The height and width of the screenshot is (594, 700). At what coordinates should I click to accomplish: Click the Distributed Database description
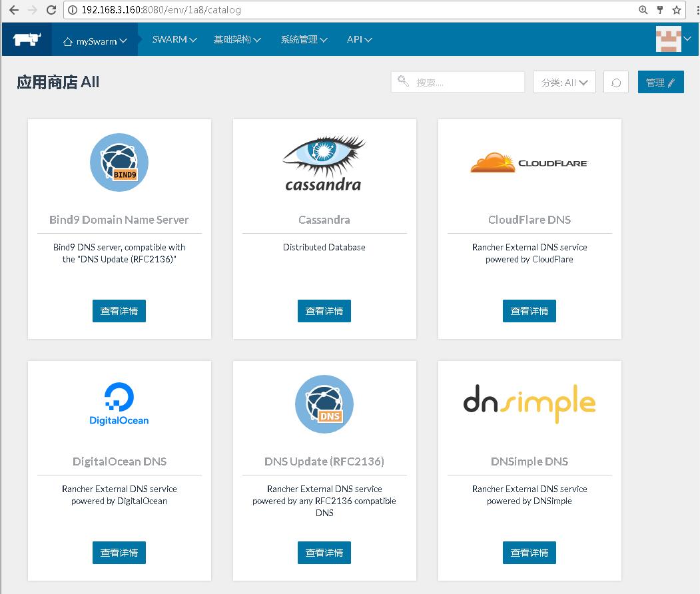click(x=324, y=247)
